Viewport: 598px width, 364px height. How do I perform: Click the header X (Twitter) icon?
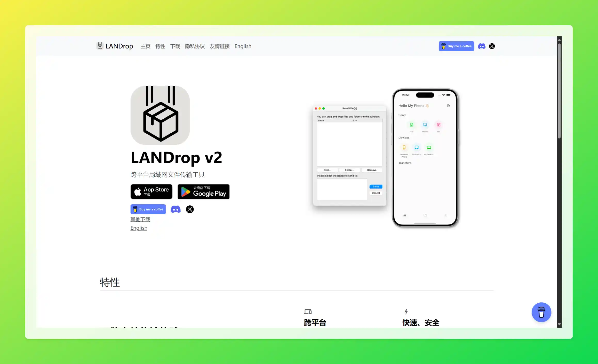click(492, 46)
